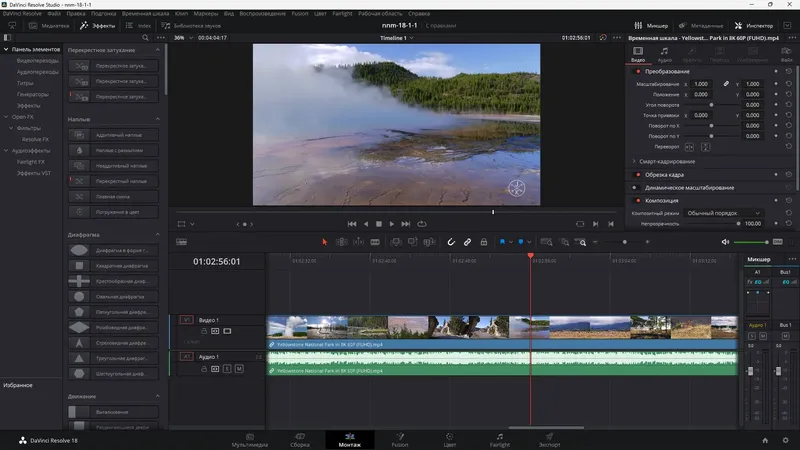Collapse the Панель элементов tree
Screen dimensions: 800x450
pyautogui.click(x=6, y=49)
